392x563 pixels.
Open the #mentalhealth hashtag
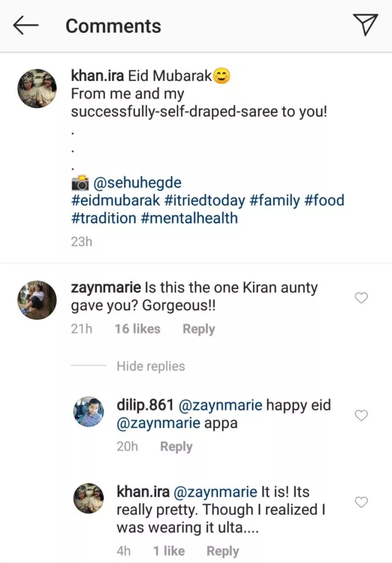(x=189, y=218)
